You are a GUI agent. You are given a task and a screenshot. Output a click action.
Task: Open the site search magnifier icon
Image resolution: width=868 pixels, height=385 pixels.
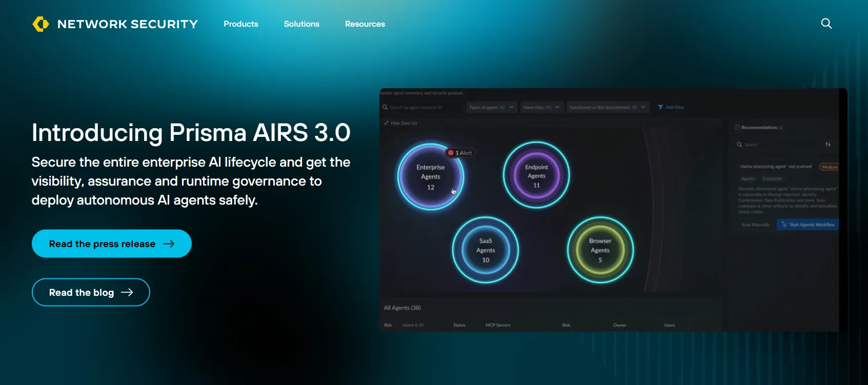(826, 24)
